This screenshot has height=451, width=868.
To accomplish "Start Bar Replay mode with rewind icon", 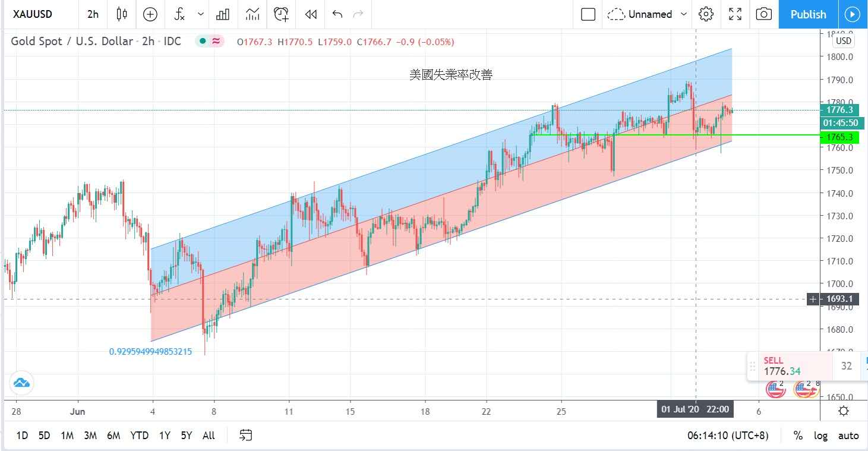I will (x=310, y=14).
